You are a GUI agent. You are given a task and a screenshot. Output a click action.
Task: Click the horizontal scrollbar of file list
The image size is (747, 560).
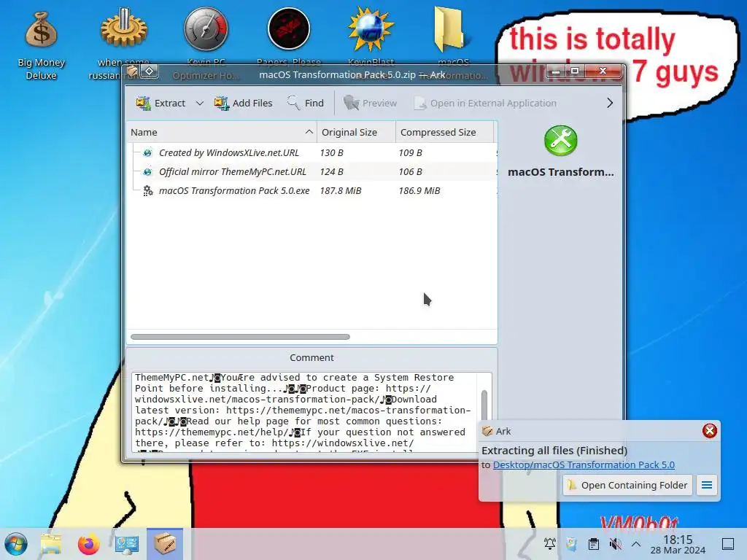coord(240,337)
